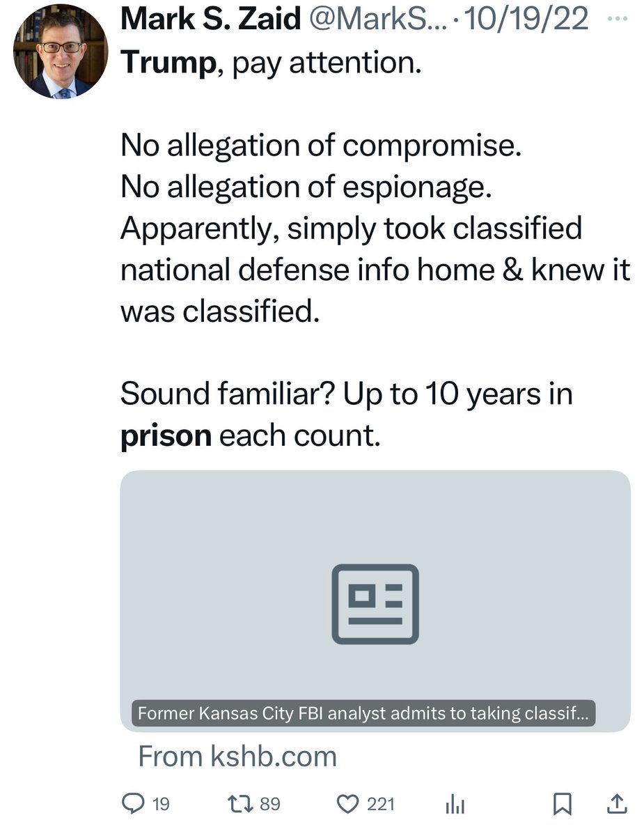Image resolution: width=644 pixels, height=836 pixels.
Task: Click the article placeholder icon in the link card
Action: pyautogui.click(x=375, y=603)
